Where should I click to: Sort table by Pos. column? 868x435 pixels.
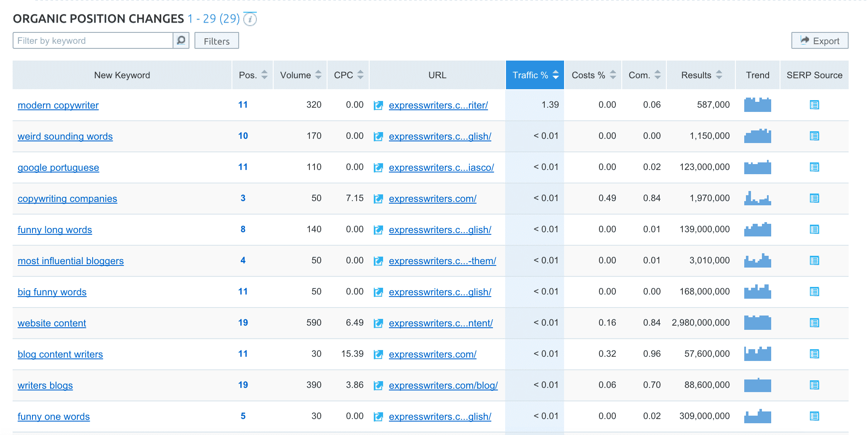coord(253,75)
